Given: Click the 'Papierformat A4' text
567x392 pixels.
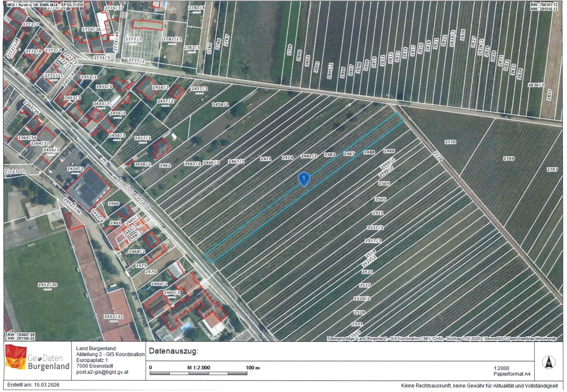Looking at the screenshot, I should (512, 374).
